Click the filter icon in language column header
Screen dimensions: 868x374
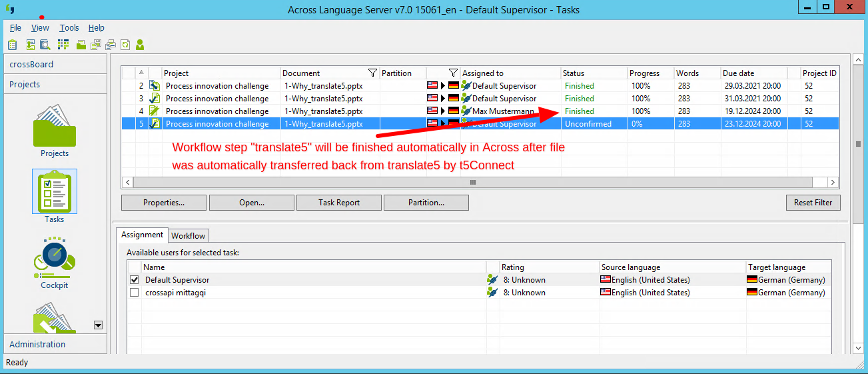click(453, 73)
